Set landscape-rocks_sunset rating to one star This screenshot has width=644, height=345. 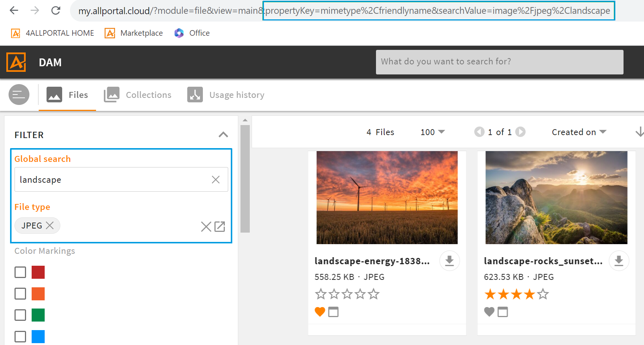490,294
